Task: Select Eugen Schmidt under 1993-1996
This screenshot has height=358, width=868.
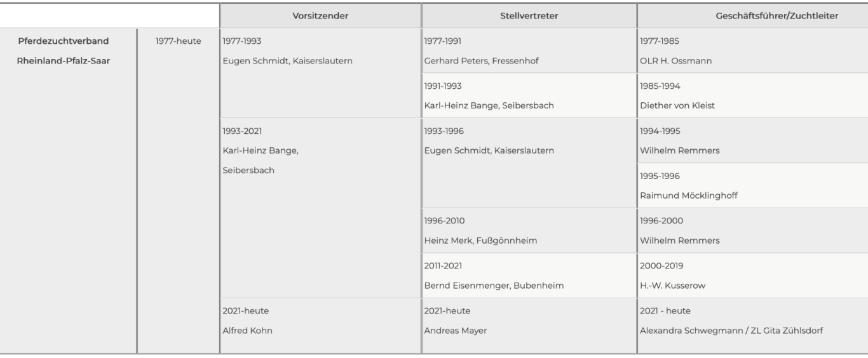Action: 489,151
